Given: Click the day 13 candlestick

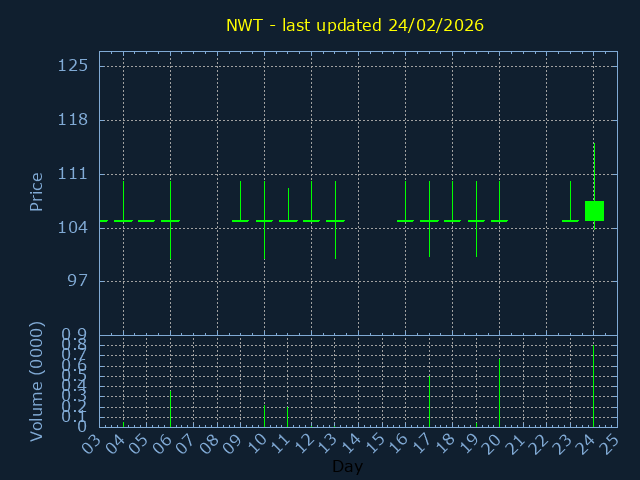Looking at the screenshot, I should (335, 220).
